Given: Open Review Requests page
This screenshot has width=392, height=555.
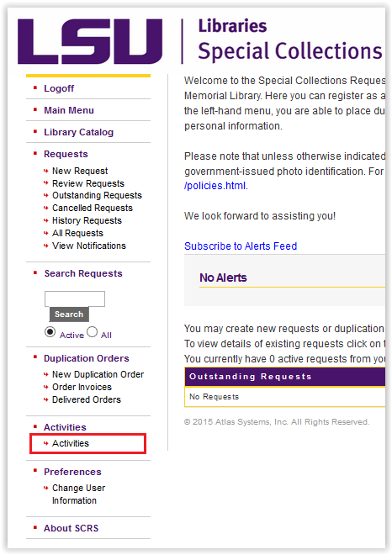Looking at the screenshot, I should [x=88, y=183].
